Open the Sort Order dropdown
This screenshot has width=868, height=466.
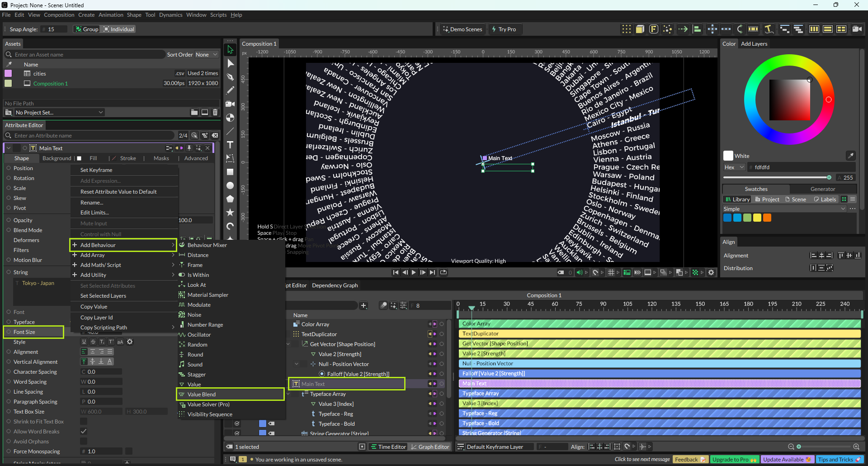[x=206, y=55]
